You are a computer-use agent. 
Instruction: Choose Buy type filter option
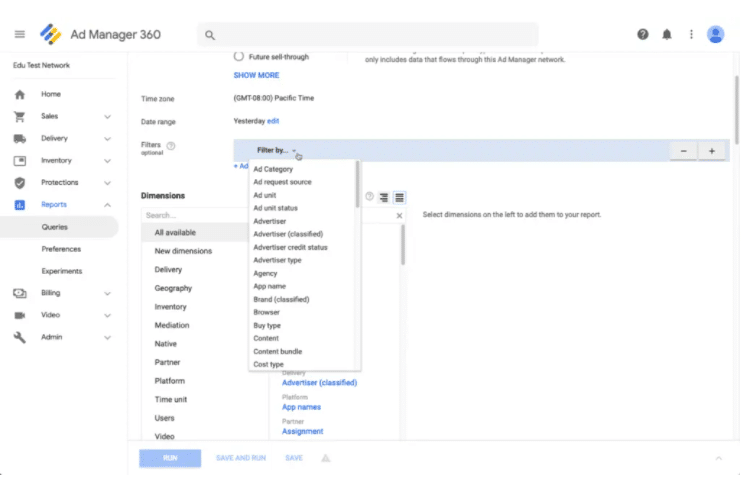(267, 326)
